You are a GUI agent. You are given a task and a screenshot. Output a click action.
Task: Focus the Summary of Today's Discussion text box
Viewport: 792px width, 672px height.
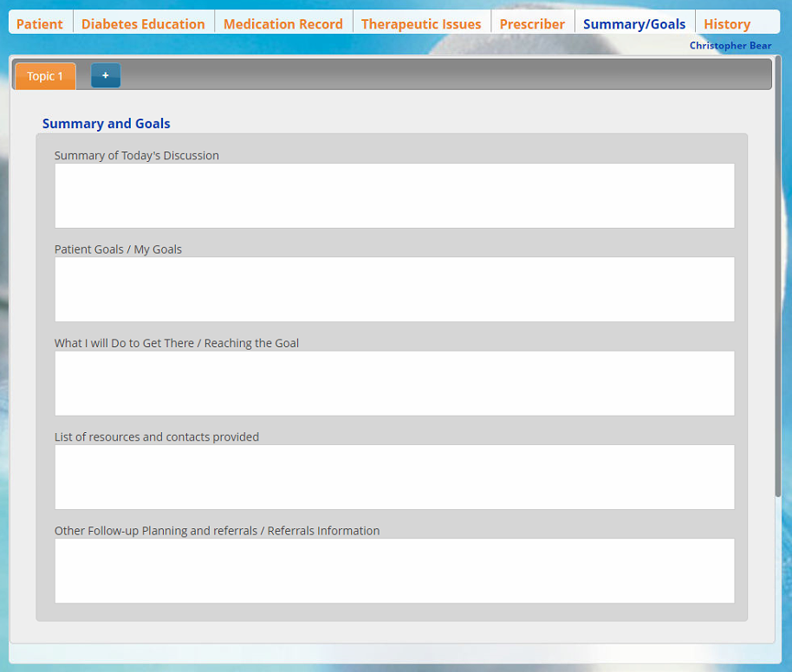point(394,196)
